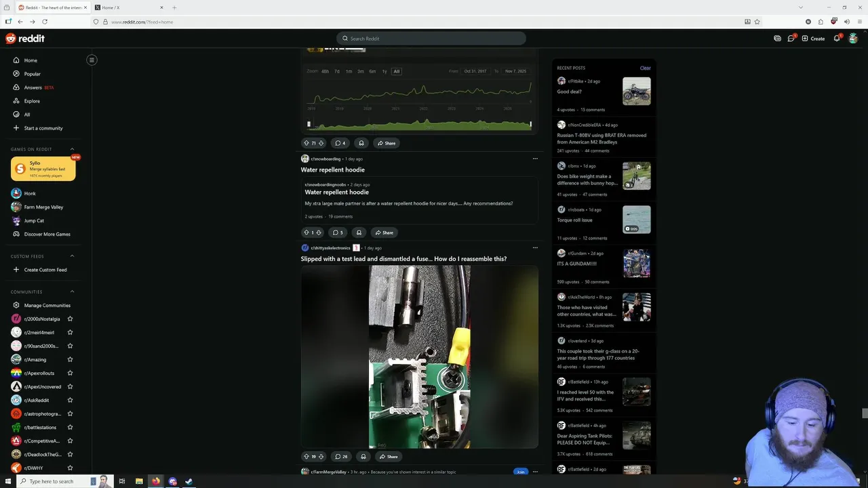Select the Reddit browser tab
The image size is (868, 488).
[x=52, y=7]
